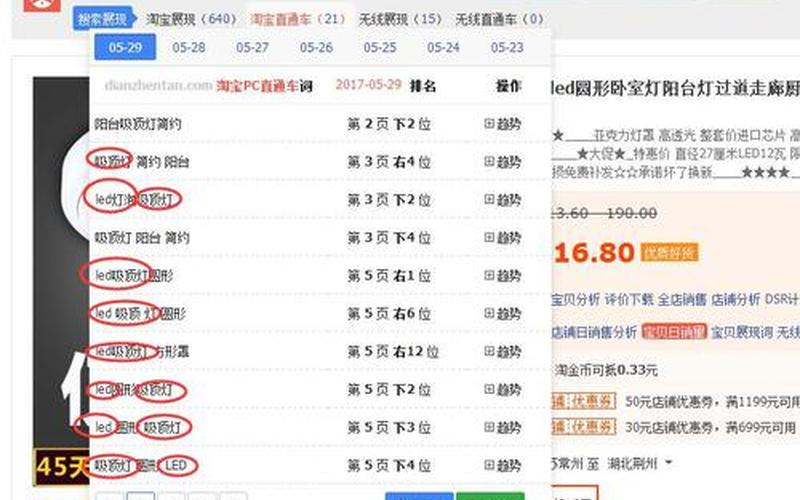Screen dimensions: 800x500
Task: Expand 趋势 for the 第5页右12位 row
Action: click(503, 352)
